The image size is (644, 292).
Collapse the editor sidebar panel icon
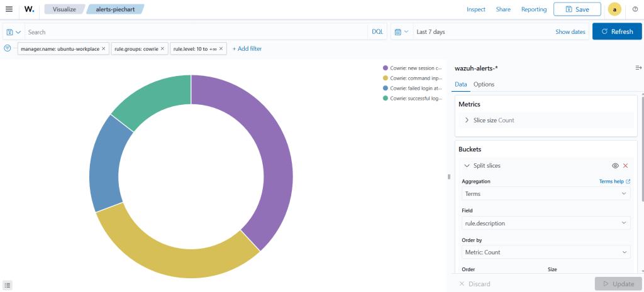tap(638, 68)
